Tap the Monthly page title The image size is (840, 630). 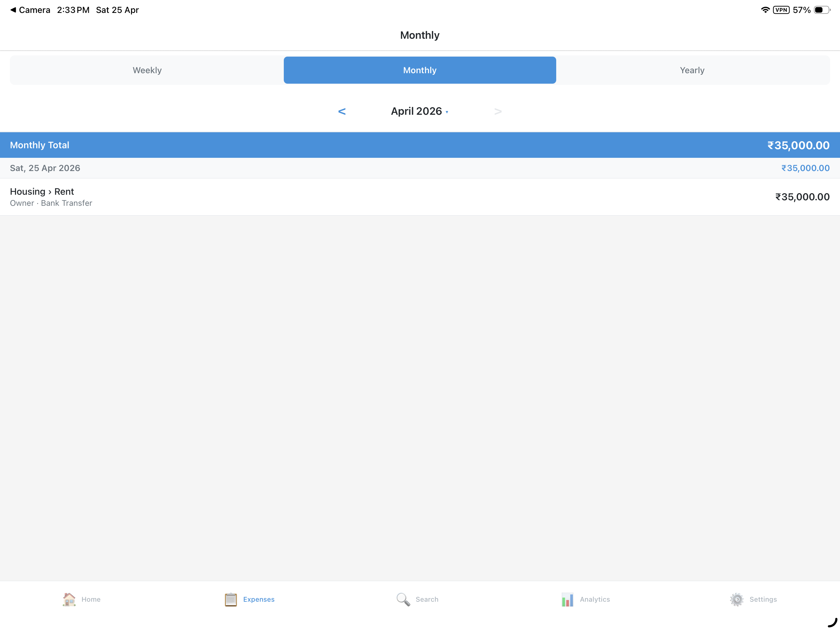pos(420,35)
